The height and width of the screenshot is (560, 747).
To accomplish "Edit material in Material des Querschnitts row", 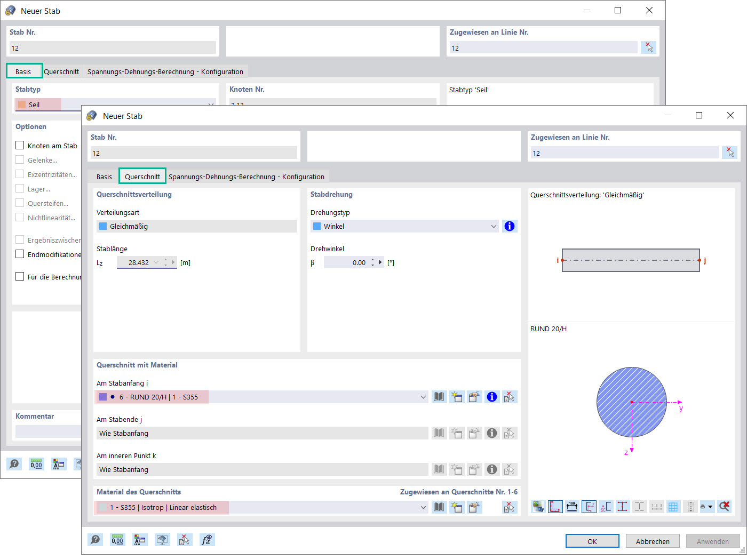I will [x=474, y=507].
